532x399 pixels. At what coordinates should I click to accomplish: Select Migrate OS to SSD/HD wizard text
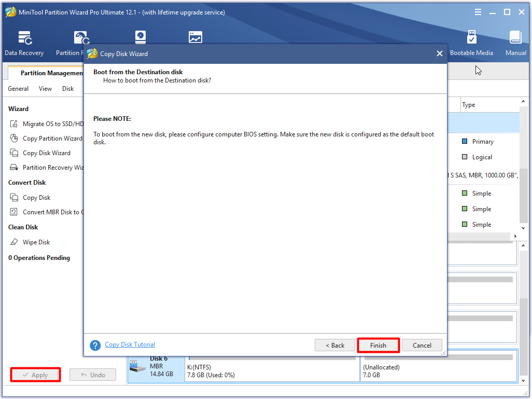(x=53, y=124)
